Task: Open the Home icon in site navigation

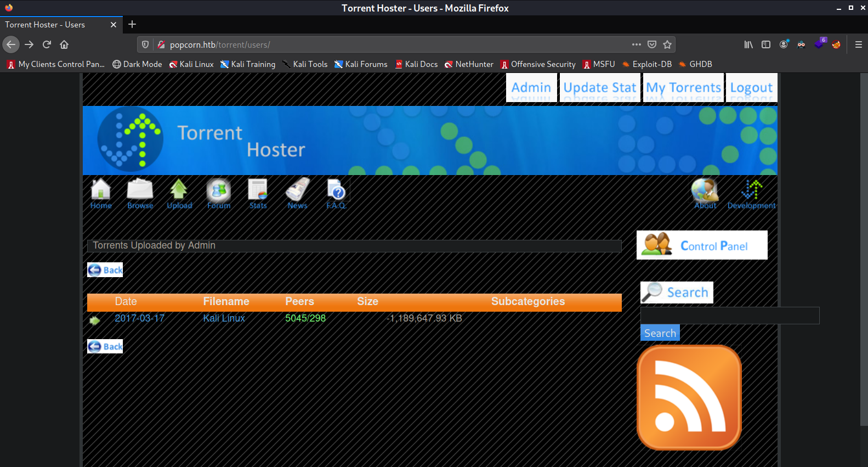Action: [x=101, y=194]
